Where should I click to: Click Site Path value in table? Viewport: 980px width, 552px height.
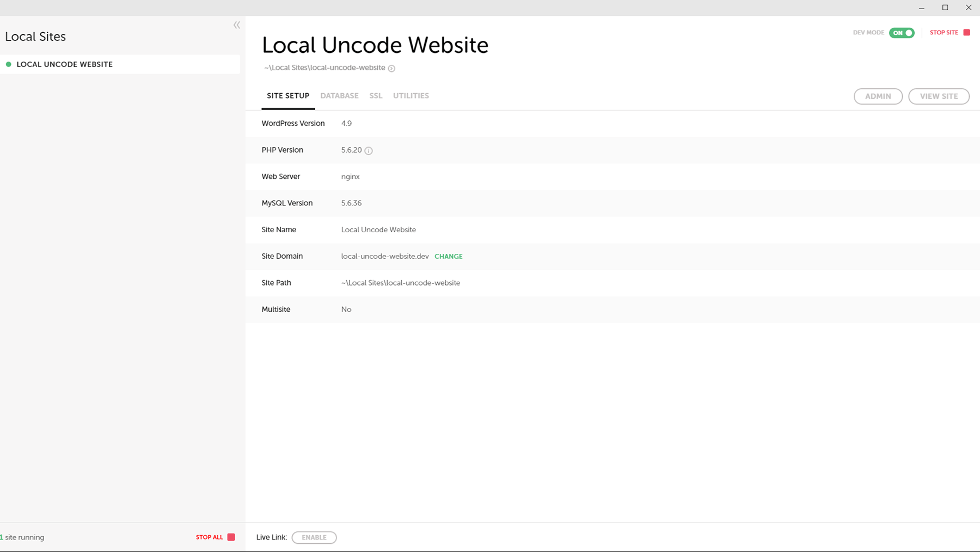[401, 283]
